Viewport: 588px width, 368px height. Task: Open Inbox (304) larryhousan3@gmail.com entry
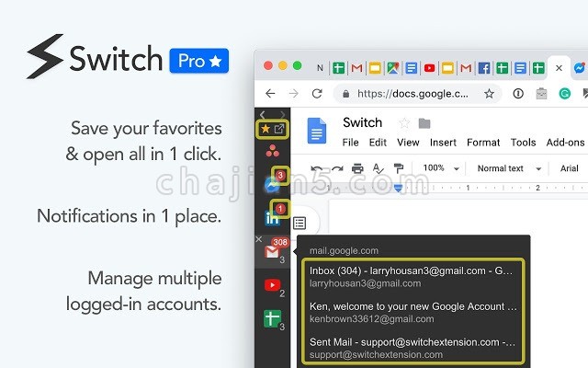point(411,277)
